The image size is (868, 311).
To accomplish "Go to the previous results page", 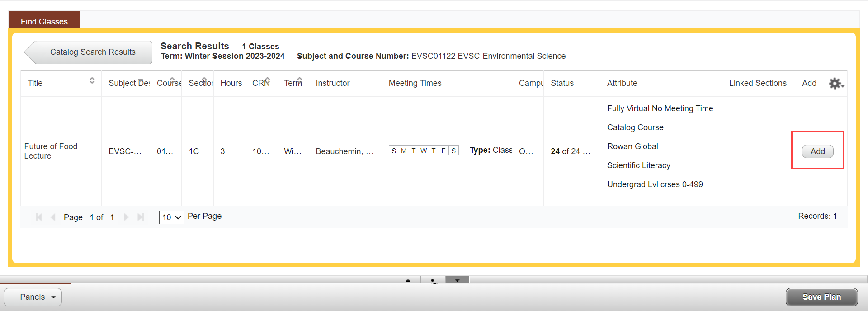I will [53, 217].
